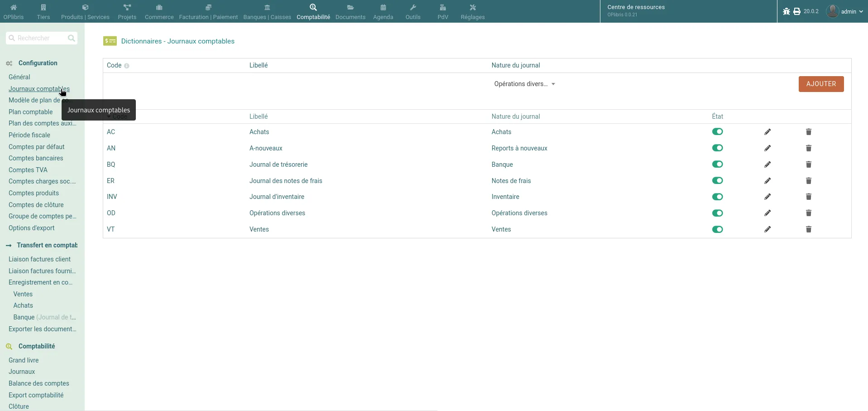Open the Banques | Caisses top menu

click(267, 11)
